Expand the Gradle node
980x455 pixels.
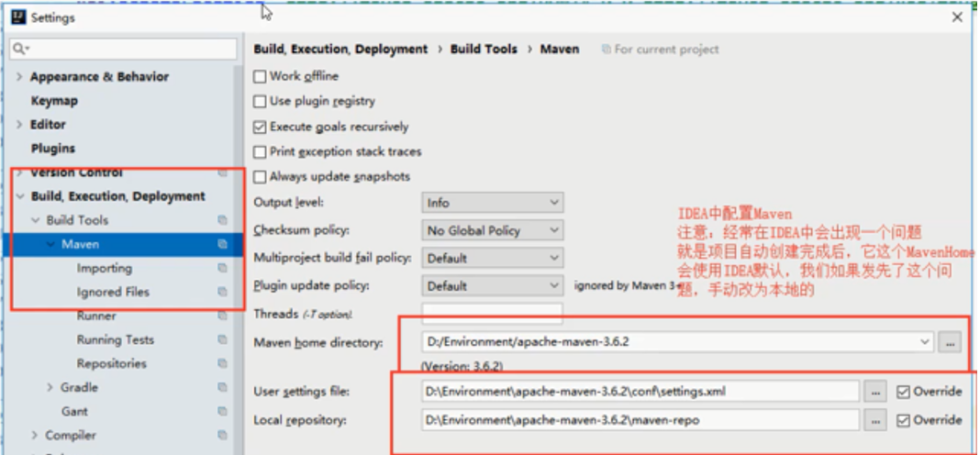(x=50, y=387)
